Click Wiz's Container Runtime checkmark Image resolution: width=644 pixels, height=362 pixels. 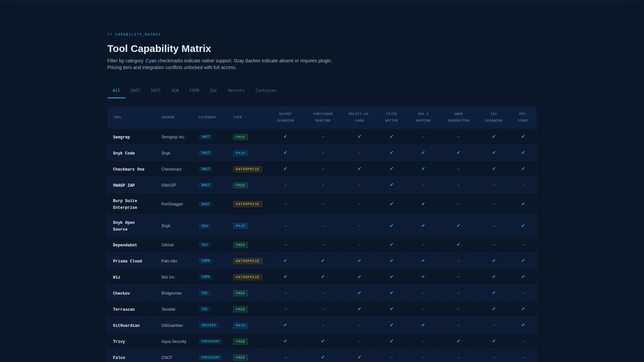(323, 277)
